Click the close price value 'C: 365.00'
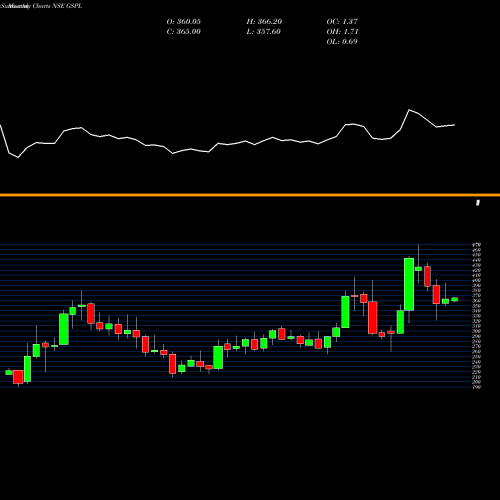This screenshot has height=500, width=500. tap(184, 32)
